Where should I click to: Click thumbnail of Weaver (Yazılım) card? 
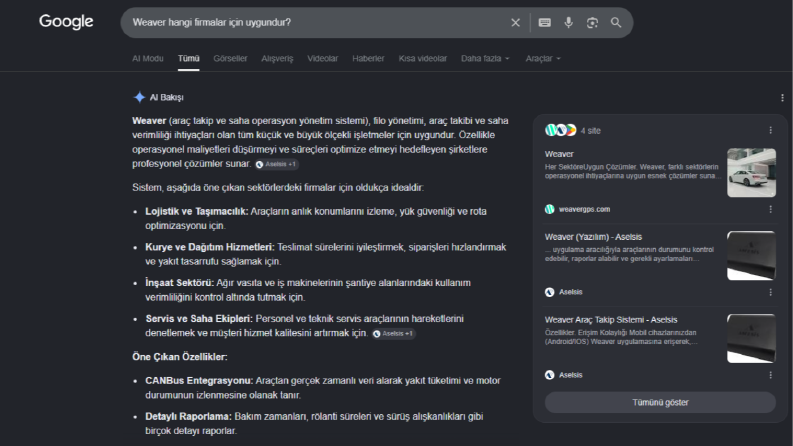(x=752, y=256)
